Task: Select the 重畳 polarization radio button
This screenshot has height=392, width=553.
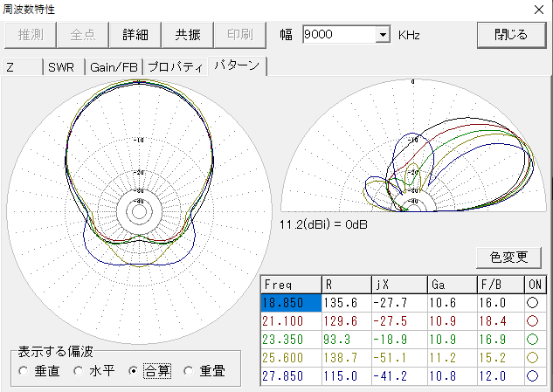Action: point(189,371)
